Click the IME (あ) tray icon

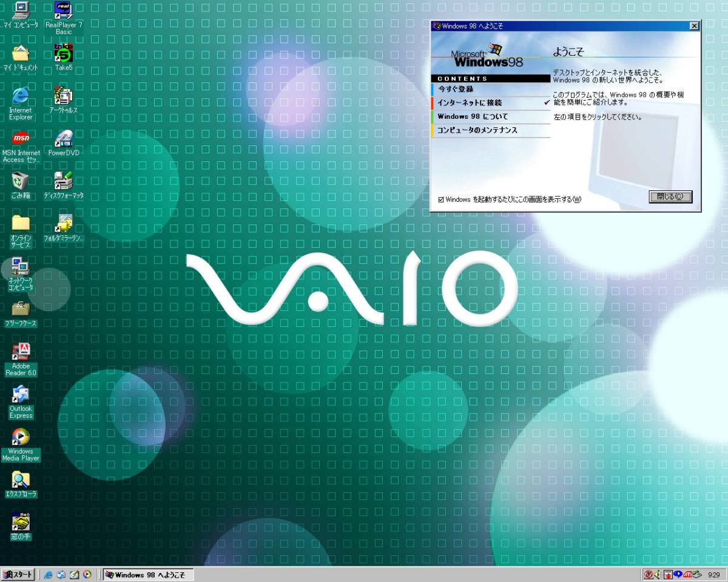[649, 574]
